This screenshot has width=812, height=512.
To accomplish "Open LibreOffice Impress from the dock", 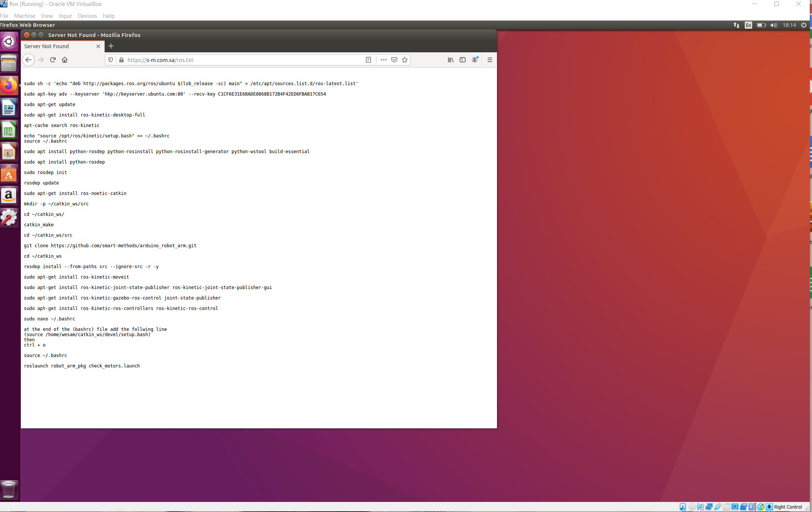I will pyautogui.click(x=9, y=152).
